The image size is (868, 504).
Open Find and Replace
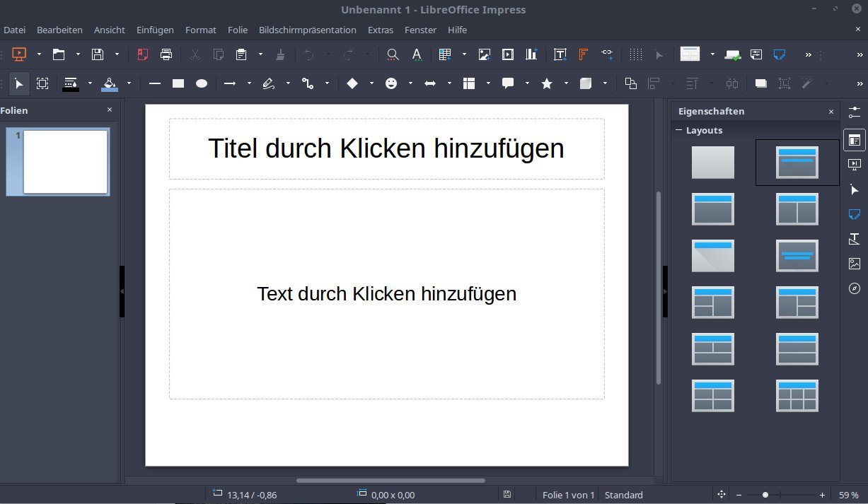click(x=393, y=54)
